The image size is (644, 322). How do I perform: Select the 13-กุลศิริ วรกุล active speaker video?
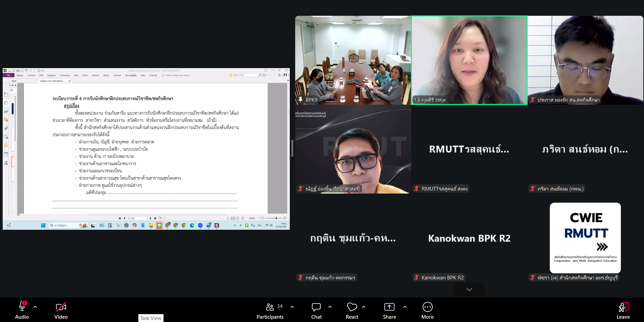point(469,60)
